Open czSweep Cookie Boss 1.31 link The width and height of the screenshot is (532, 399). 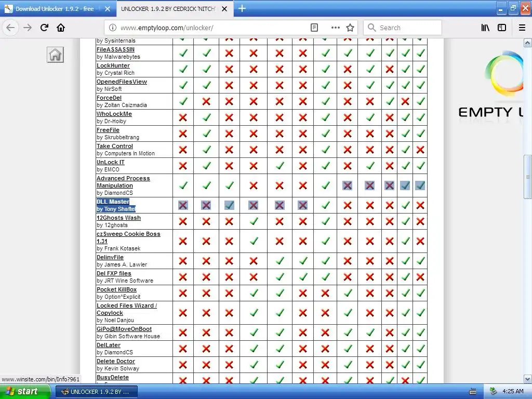[x=128, y=237]
